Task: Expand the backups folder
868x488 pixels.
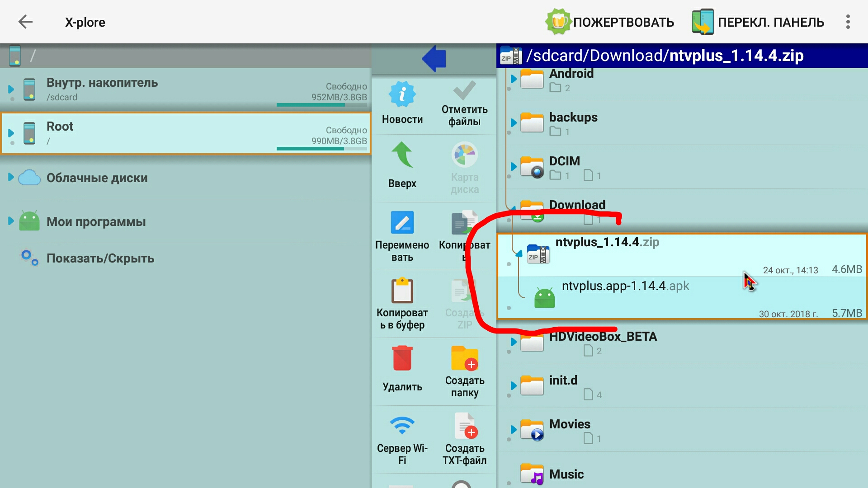Action: 514,123
